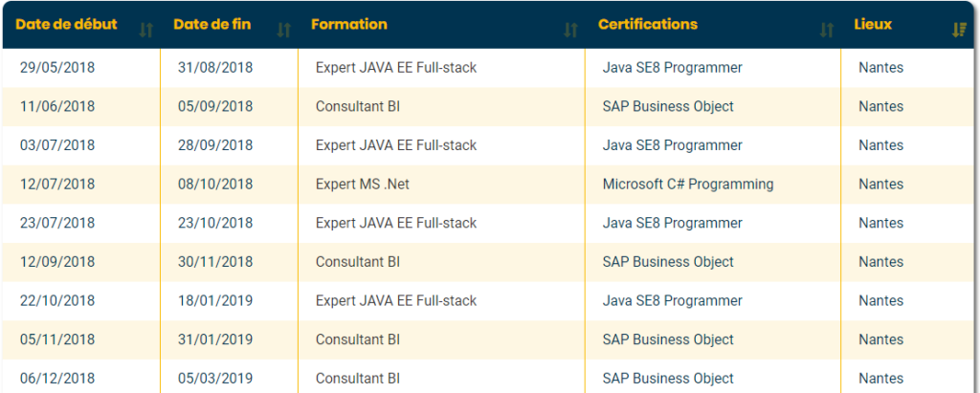Click the Microsoft C# Programming certification cell
This screenshot has width=980, height=393.
coord(687,185)
